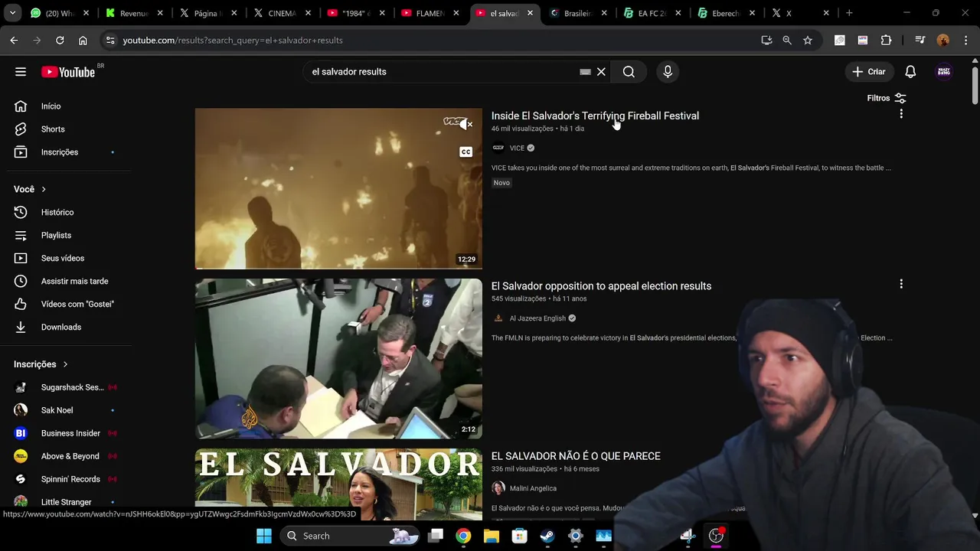
Task: Switch to the WhatsApp tab
Action: coord(59,13)
